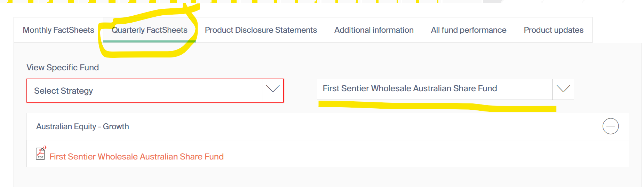Click the chevron arrow of the fund selector
The height and width of the screenshot is (187, 644).
(563, 89)
